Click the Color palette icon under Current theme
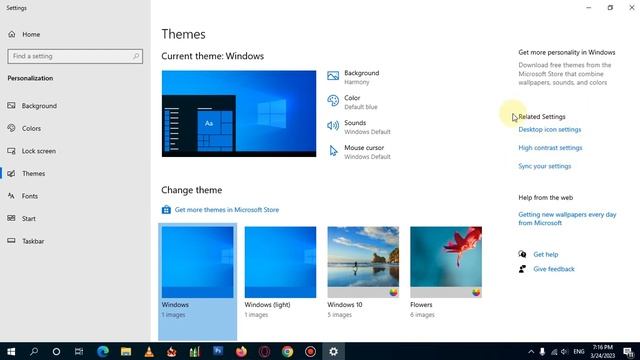This screenshot has height=360, width=640. (333, 100)
